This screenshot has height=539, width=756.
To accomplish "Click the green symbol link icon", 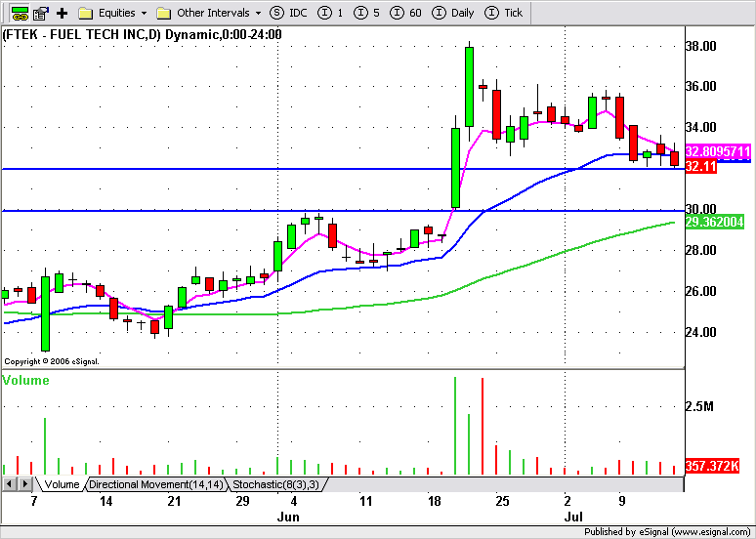I will (20, 13).
